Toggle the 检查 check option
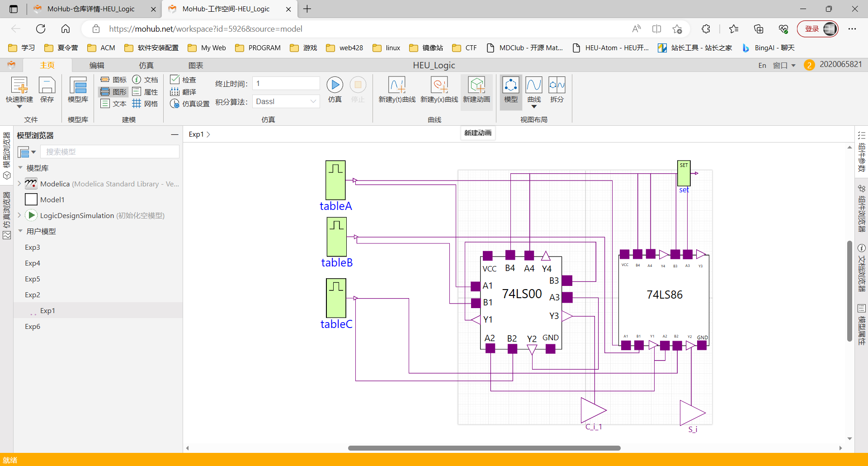Viewport: 868px width, 466px height. 183,80
